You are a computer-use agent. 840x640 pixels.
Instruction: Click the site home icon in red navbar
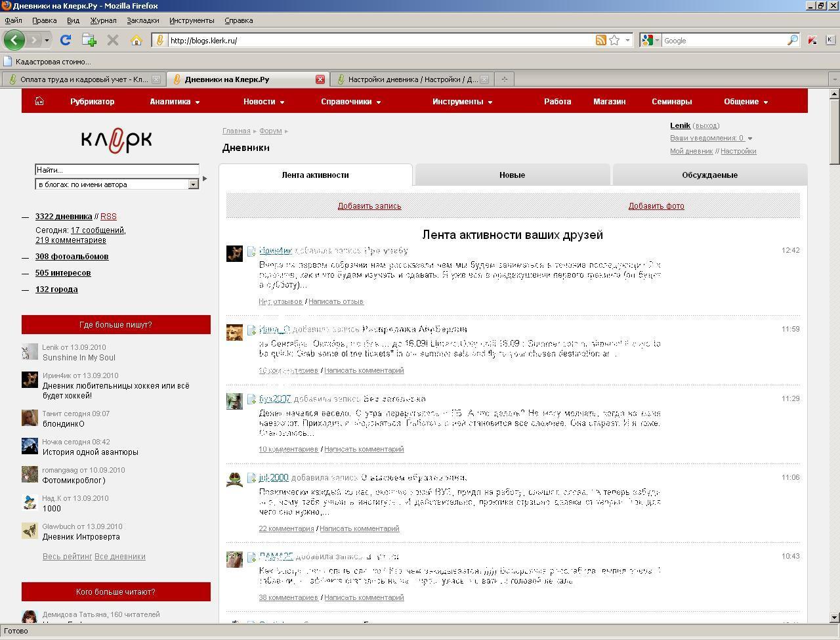(x=39, y=101)
